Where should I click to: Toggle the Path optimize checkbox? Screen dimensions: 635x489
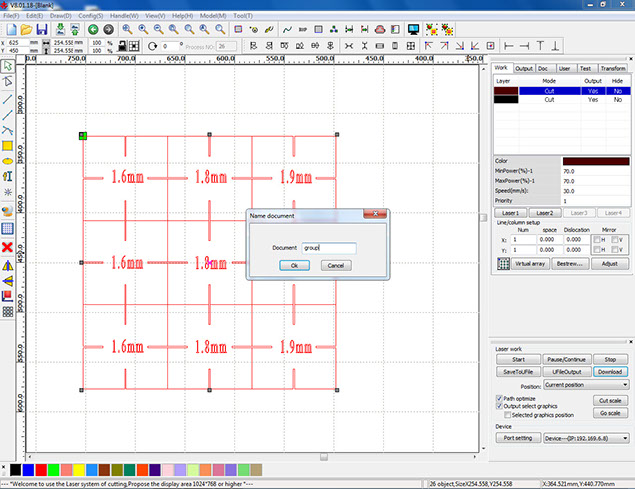pyautogui.click(x=499, y=398)
